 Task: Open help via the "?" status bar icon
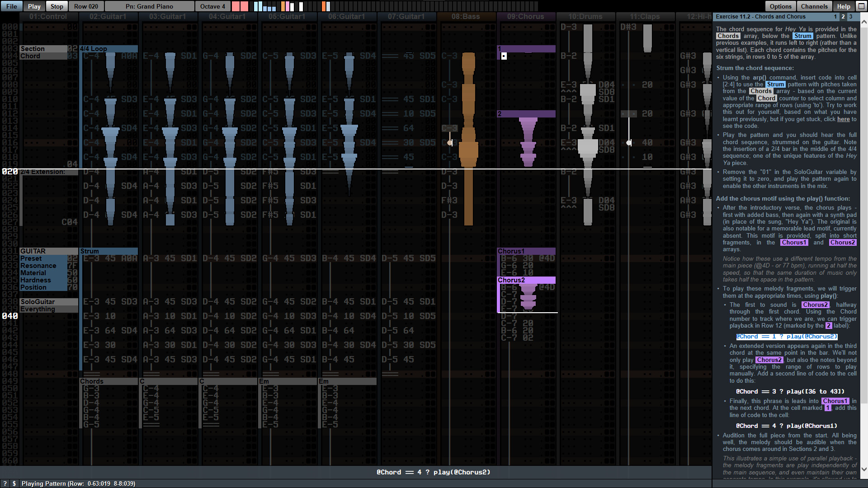(4, 483)
